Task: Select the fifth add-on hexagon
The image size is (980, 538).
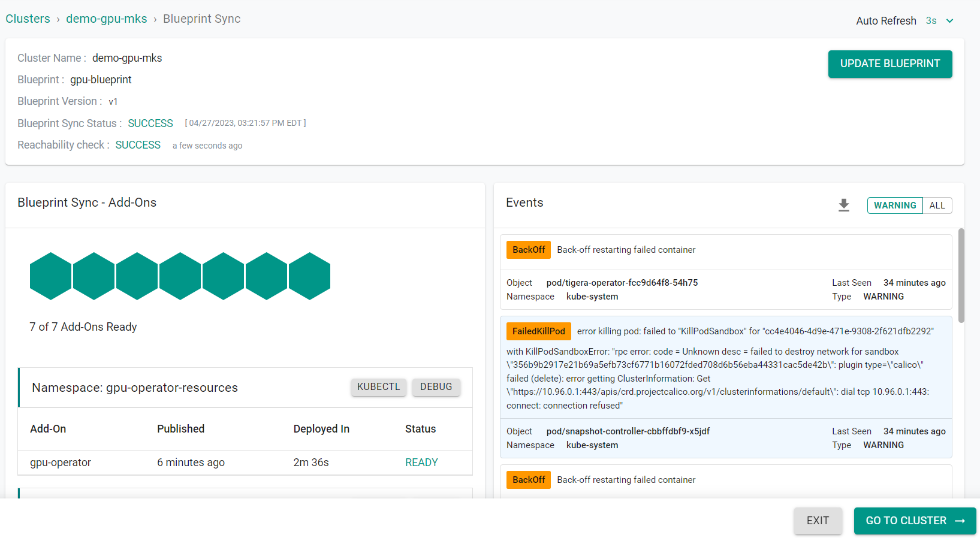Action: click(x=224, y=276)
